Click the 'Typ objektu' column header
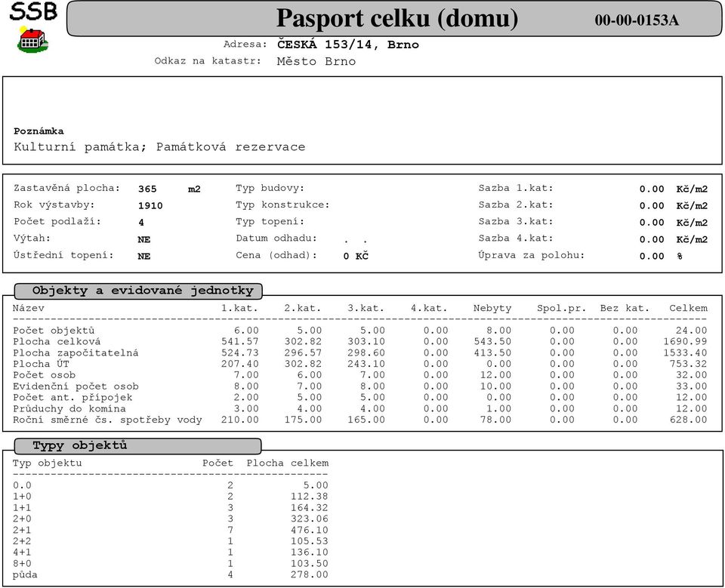This screenshot has width=725, height=588. pos(47,463)
